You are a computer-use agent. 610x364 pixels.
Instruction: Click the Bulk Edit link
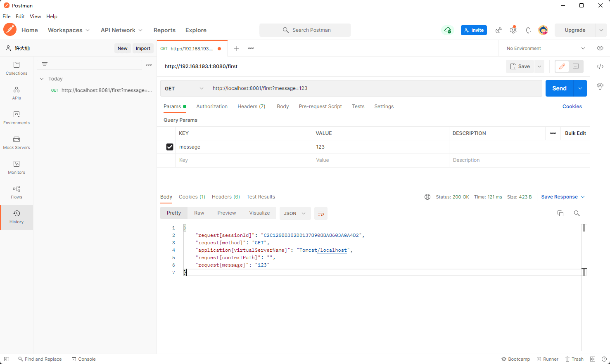pyautogui.click(x=575, y=133)
